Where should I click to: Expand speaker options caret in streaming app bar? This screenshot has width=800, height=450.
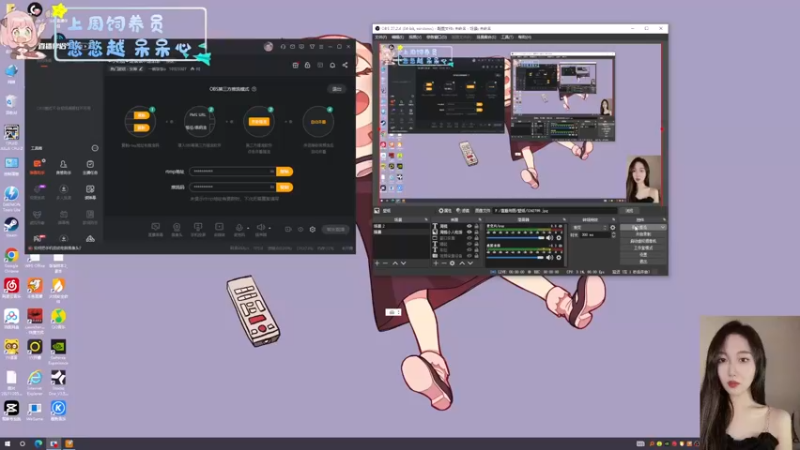click(269, 228)
